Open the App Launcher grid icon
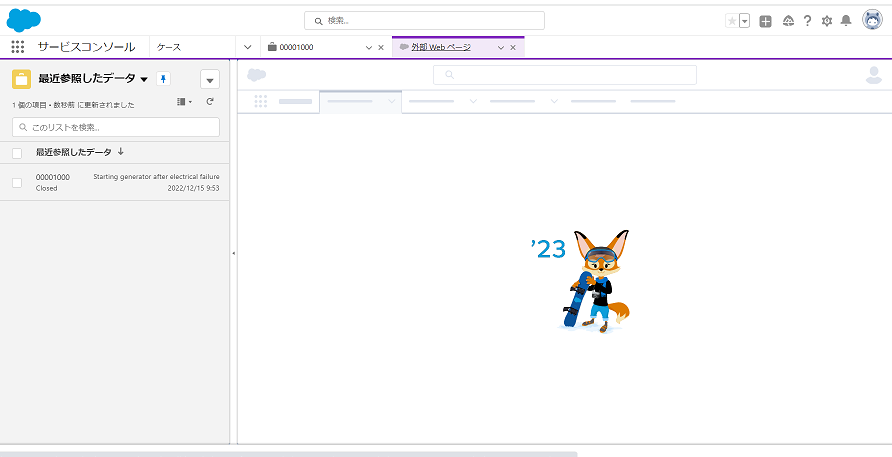Screen dimensions: 892x457 pyautogui.click(x=18, y=47)
